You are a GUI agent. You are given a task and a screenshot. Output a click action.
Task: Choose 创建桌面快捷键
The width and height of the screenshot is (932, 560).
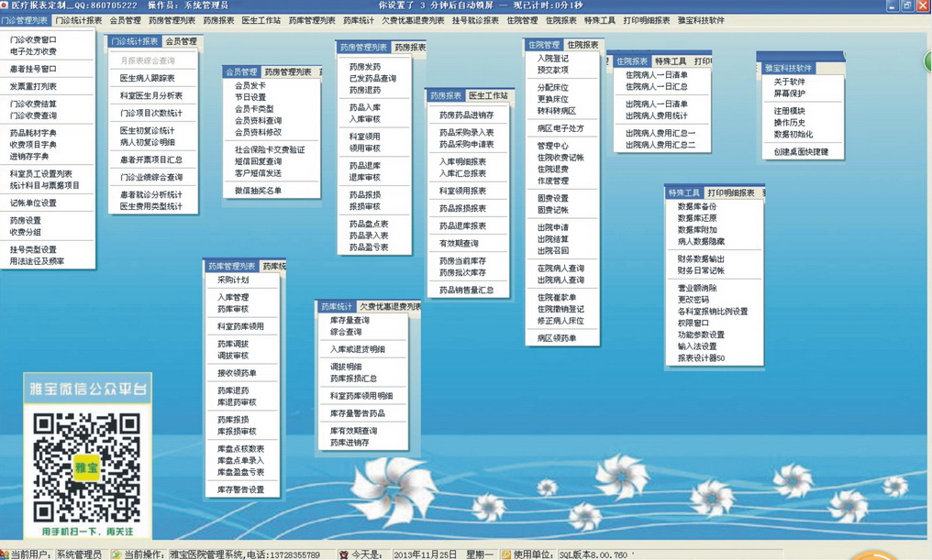(801, 152)
